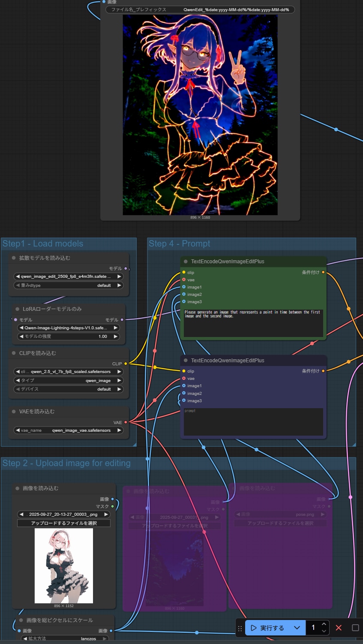Open the run options dropdown chevron

(x=297, y=628)
